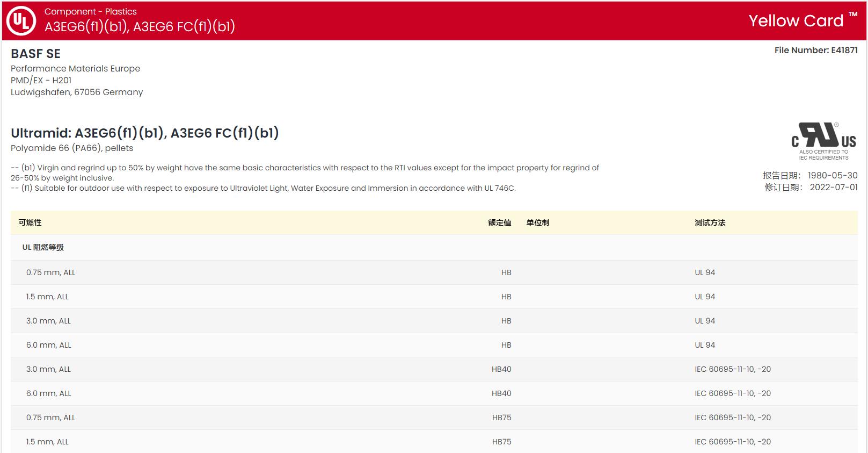The height and width of the screenshot is (453, 868).
Task: Click IEC 60695-11-10, -20 in 6.0 mm row
Action: click(733, 393)
